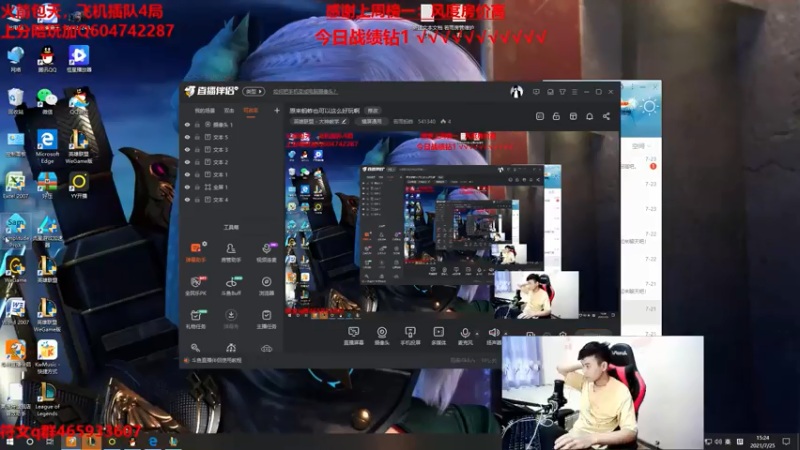Image resolution: width=800 pixels, height=450 pixels.
Task: Lock the 摄像头 1 layer
Action: [x=197, y=124]
